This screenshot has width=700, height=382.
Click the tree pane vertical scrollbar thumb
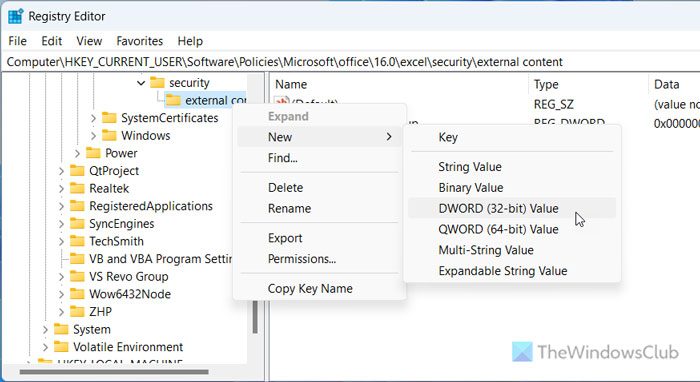(x=255, y=317)
